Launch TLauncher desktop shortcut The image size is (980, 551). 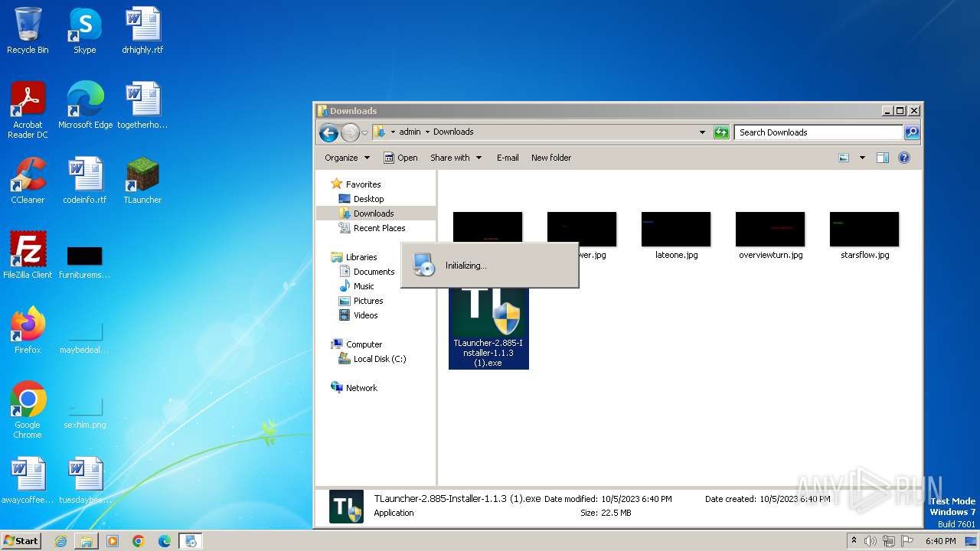point(142,181)
